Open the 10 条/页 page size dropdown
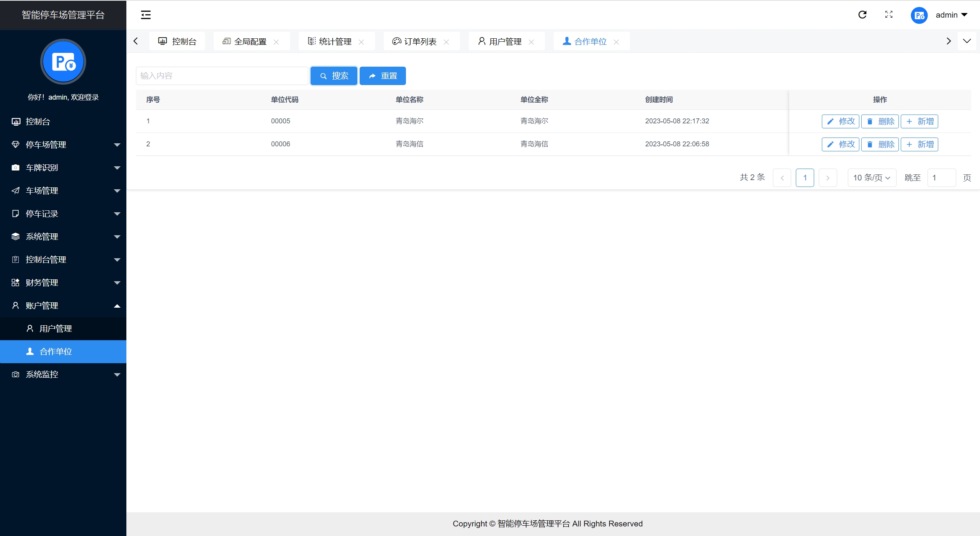Viewport: 980px width, 536px height. click(871, 178)
